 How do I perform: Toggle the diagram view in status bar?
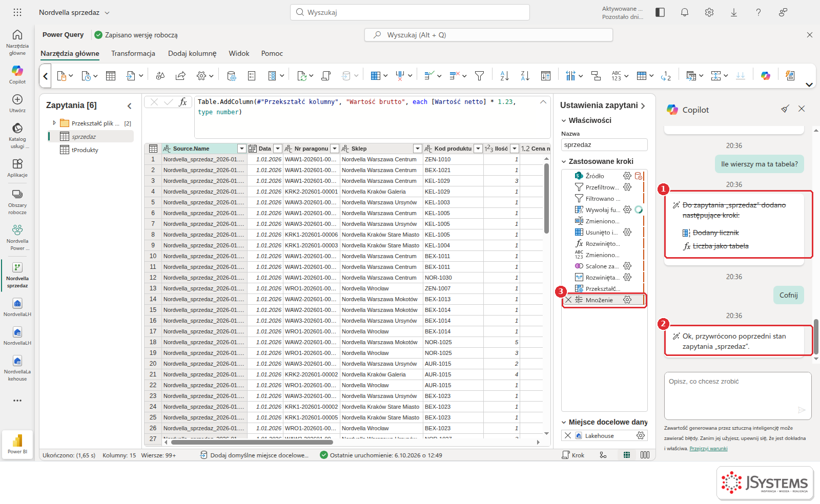pos(603,455)
